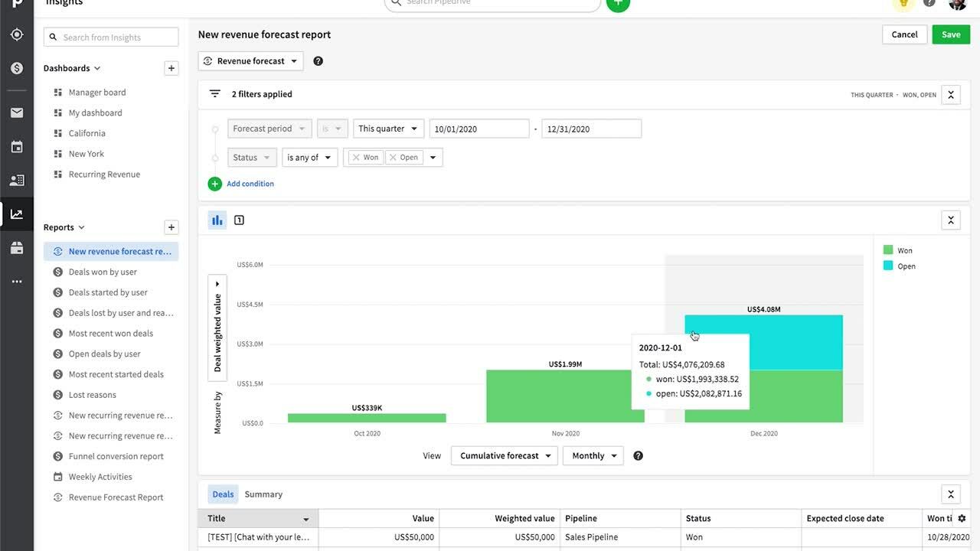Open the Mail icon in left sidebar

17,113
